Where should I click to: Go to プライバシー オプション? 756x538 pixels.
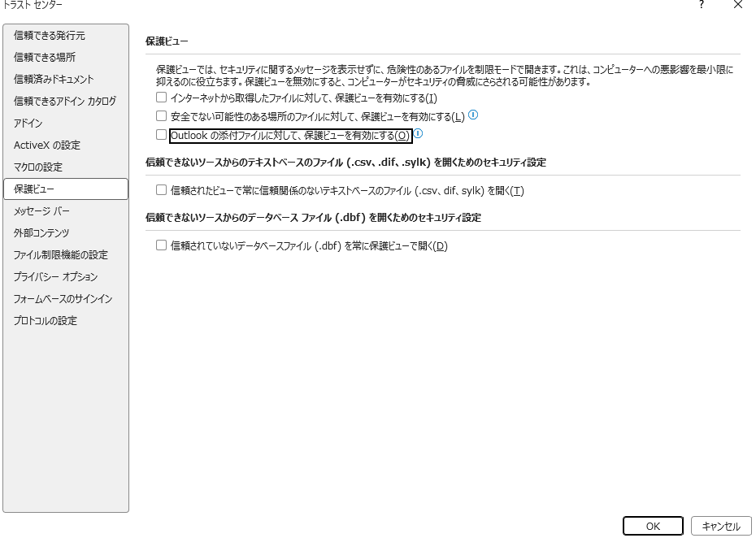pyautogui.click(x=55, y=277)
